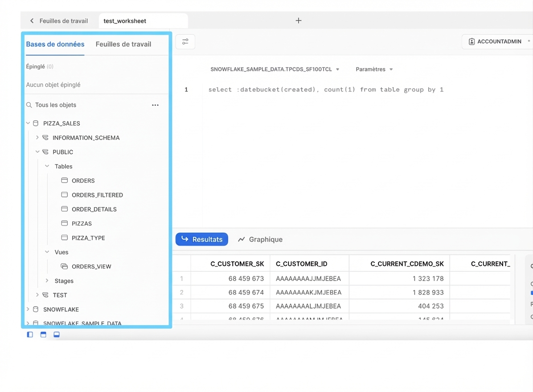Switch to the Graphique view
Screen dimensions: 533x392
click(x=260, y=239)
